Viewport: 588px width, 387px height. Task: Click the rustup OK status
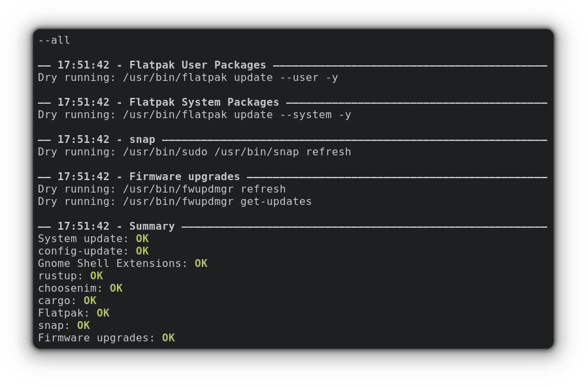(97, 276)
